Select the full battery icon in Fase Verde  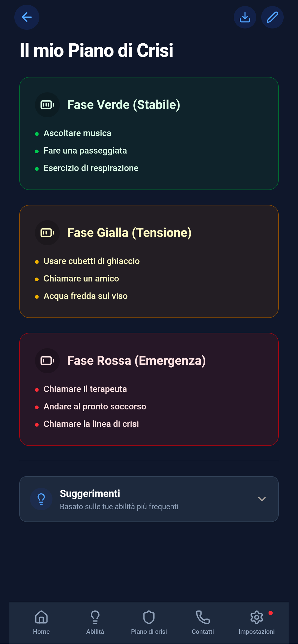click(47, 105)
